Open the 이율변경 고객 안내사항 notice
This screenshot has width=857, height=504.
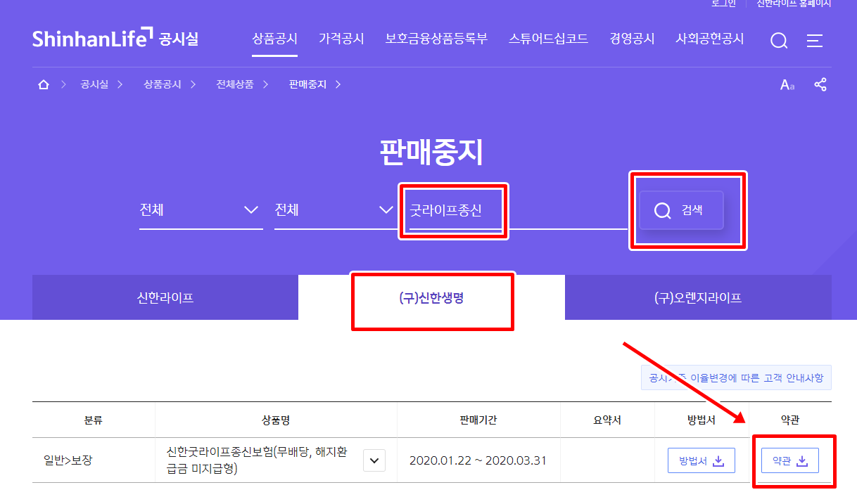[736, 377]
